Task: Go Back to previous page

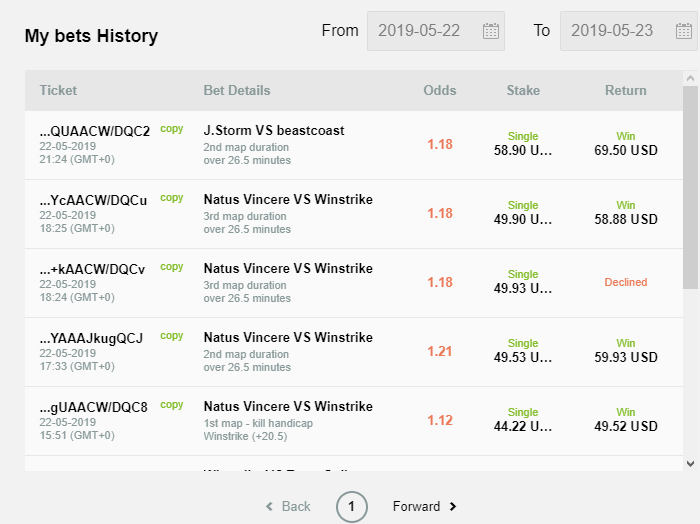Action: point(288,506)
